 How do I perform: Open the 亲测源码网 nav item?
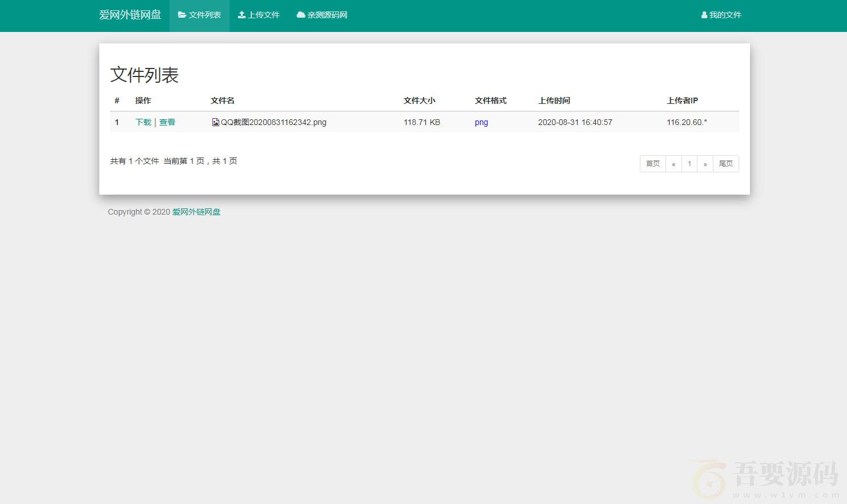[322, 15]
